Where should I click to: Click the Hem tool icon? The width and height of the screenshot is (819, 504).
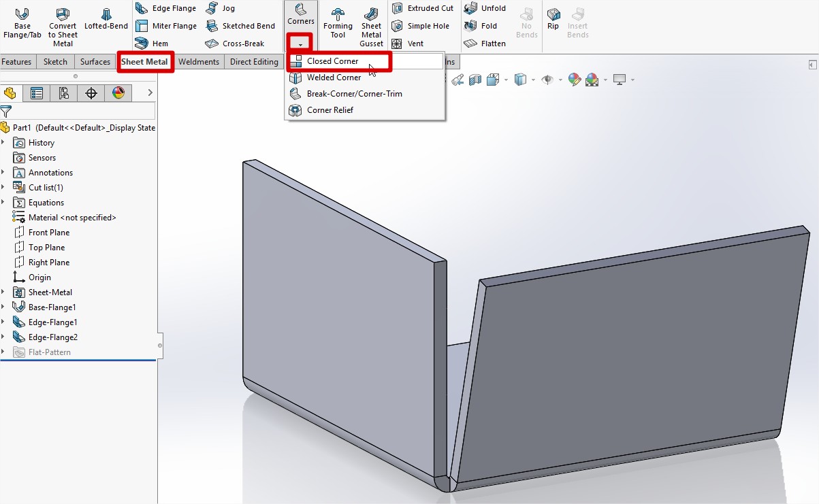tap(142, 44)
